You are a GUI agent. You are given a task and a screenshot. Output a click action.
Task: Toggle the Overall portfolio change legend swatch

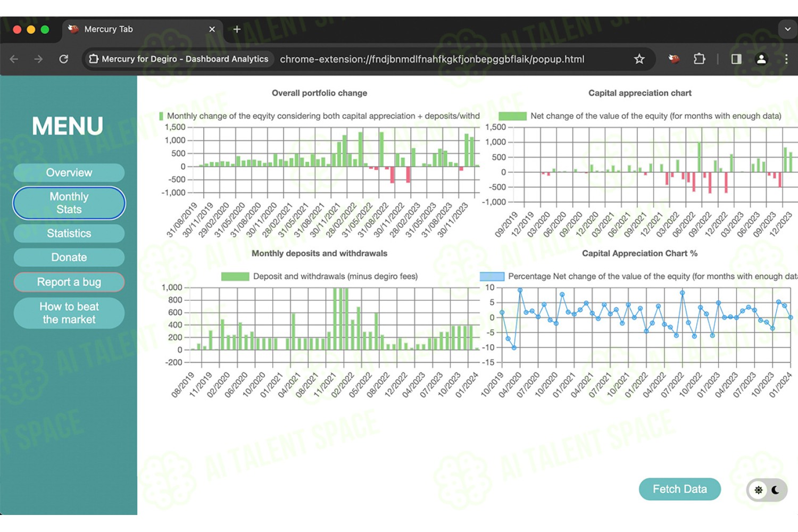[x=161, y=116]
